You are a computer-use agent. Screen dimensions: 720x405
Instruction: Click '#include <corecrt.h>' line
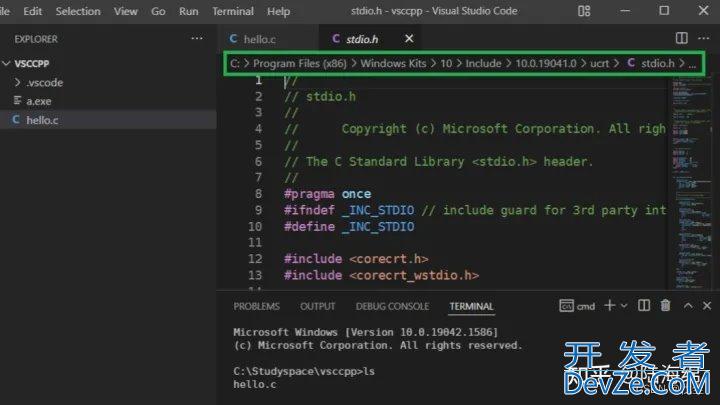(x=356, y=259)
